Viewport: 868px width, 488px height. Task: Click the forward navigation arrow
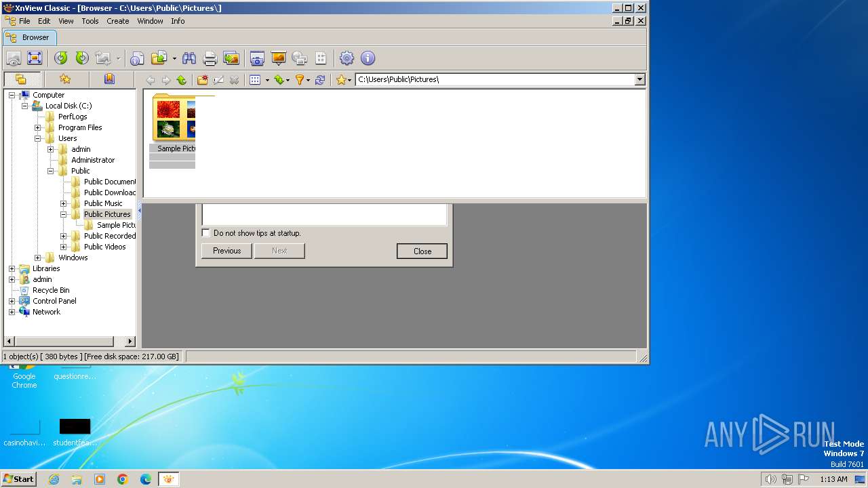pyautogui.click(x=166, y=80)
